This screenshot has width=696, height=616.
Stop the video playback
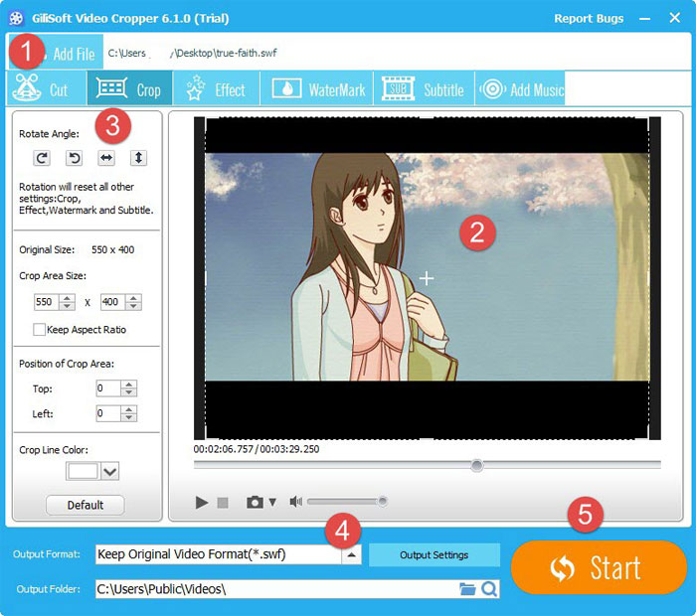pos(223,503)
